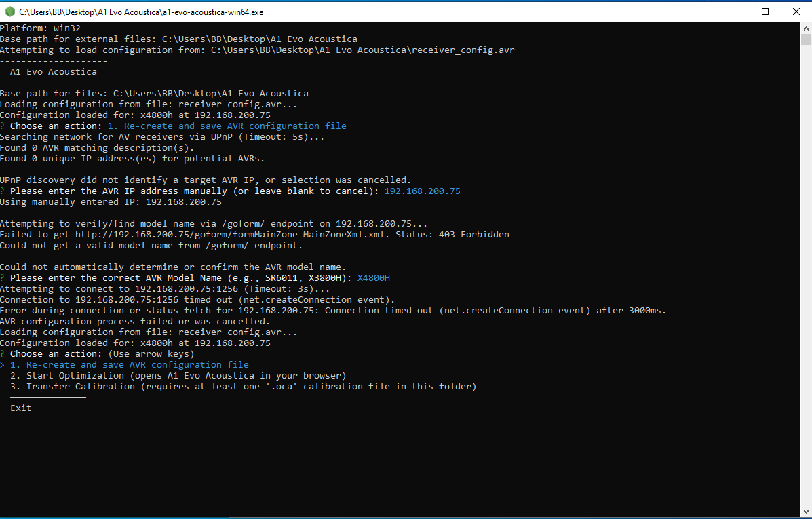Image resolution: width=812 pixels, height=519 pixels.
Task: Click the vertical scrollbar thumb
Action: pos(806,40)
